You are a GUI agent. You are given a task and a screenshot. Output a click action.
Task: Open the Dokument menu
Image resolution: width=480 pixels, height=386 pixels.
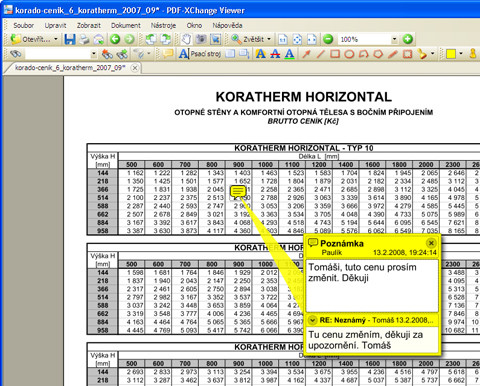coord(126,25)
